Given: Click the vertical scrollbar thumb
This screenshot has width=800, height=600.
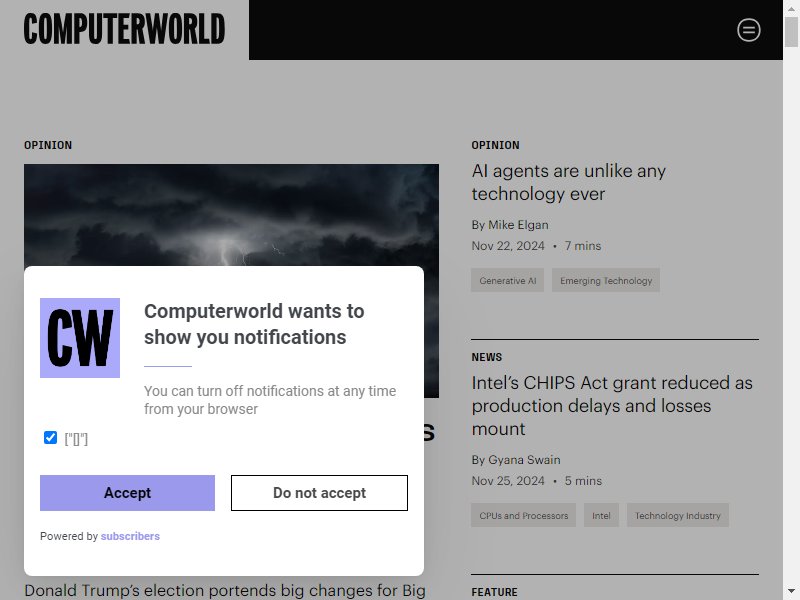Looking at the screenshot, I should 791,32.
